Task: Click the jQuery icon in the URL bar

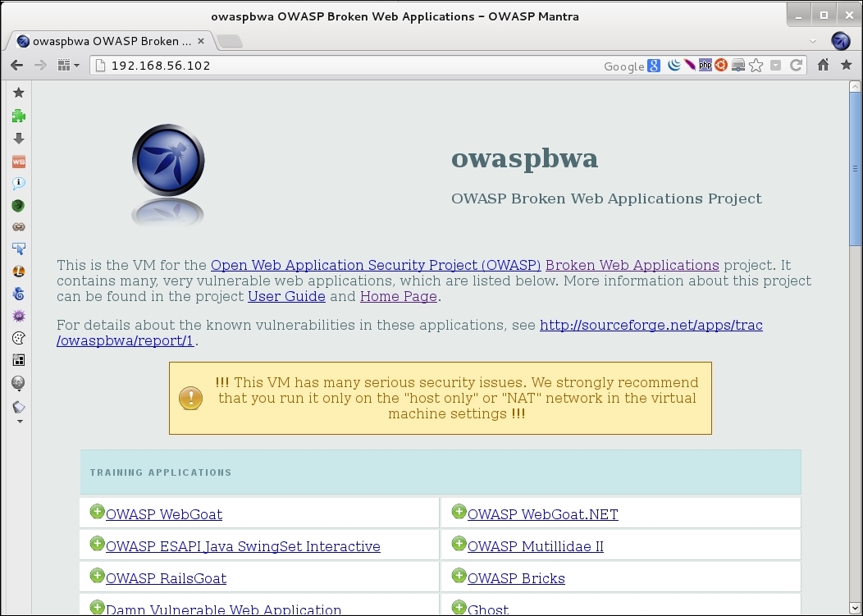Action: pos(674,66)
